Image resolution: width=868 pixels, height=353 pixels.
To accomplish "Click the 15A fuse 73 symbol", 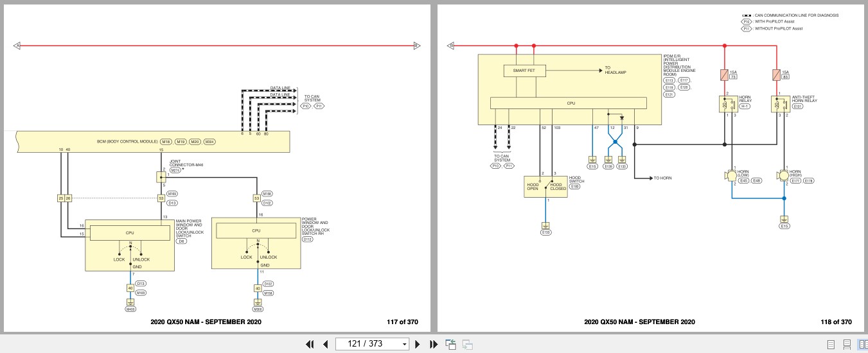I will pyautogui.click(x=725, y=76).
